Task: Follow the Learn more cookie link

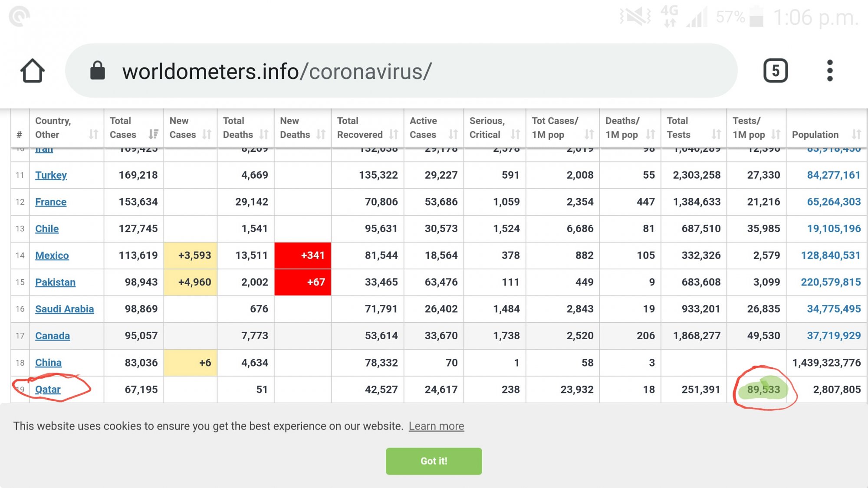Action: point(436,426)
